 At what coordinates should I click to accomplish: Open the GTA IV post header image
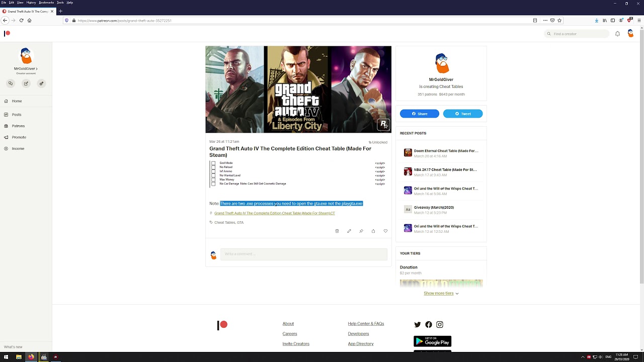coord(298,89)
